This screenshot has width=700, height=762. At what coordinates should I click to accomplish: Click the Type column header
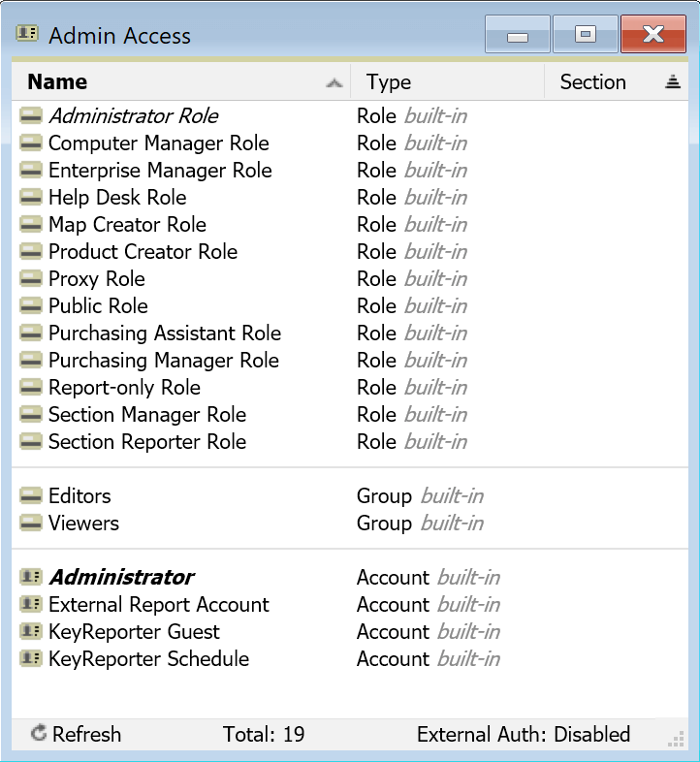click(389, 82)
